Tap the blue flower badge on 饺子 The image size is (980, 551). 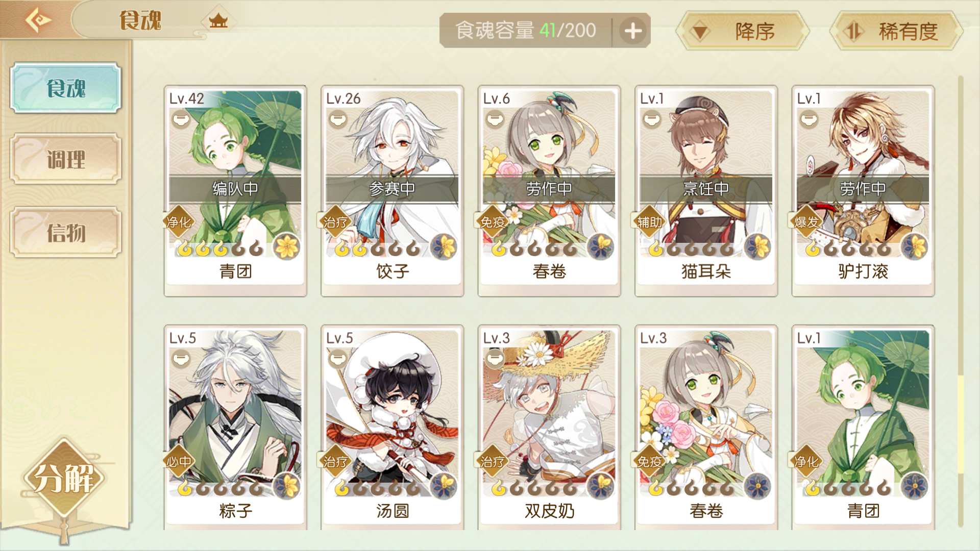[x=444, y=247]
